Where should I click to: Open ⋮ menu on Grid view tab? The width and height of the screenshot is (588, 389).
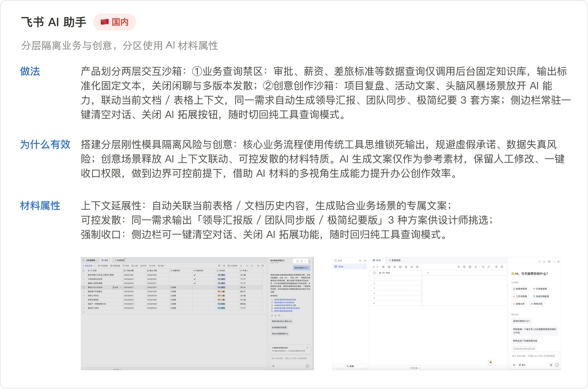pos(383,260)
